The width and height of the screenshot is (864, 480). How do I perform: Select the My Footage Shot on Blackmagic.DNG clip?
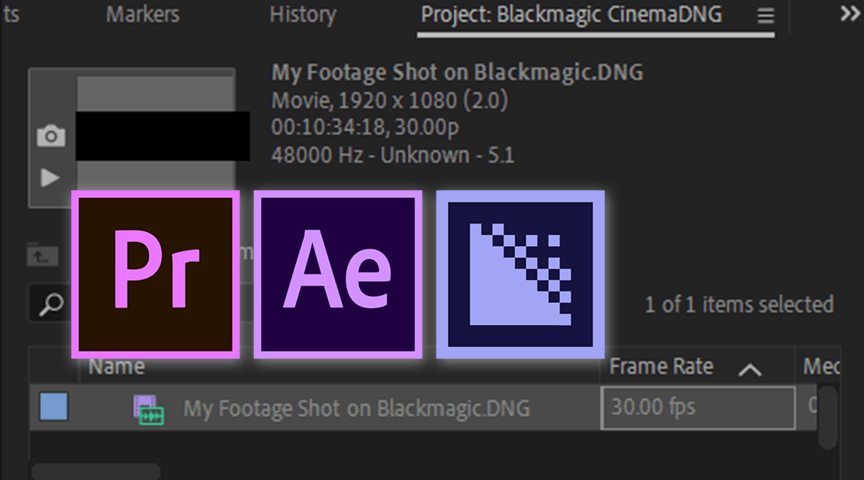tap(356, 408)
